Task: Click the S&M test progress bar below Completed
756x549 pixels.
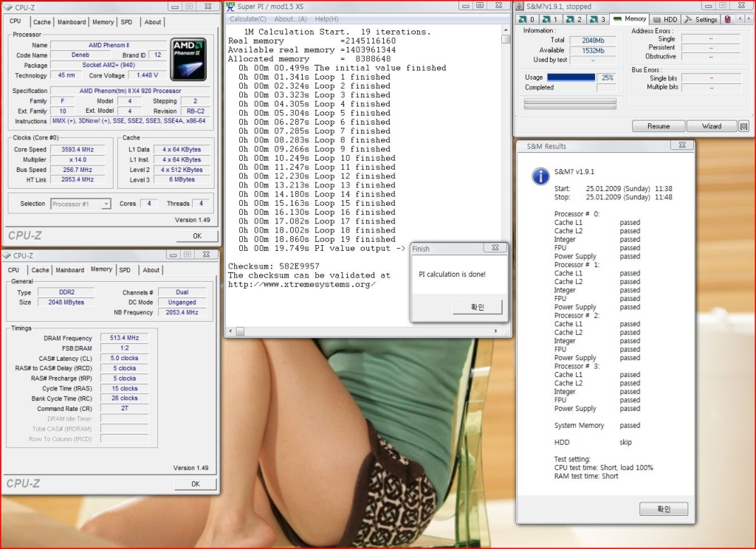Action: tap(570, 103)
